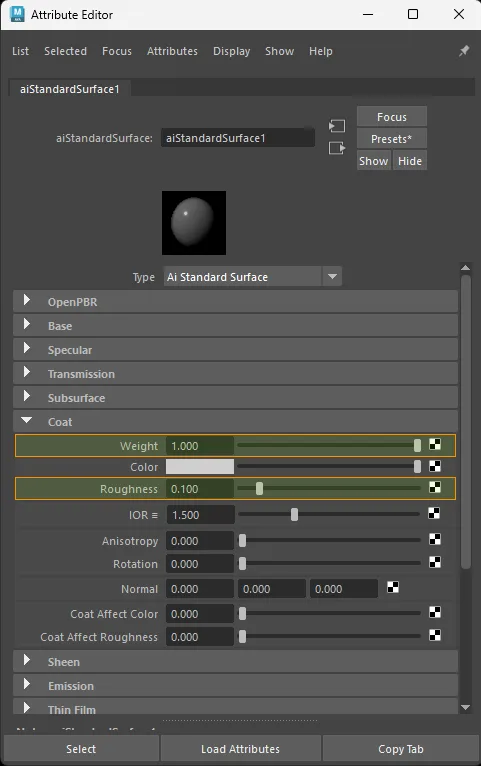Expand the Specular section
The image size is (481, 766).
[27, 348]
